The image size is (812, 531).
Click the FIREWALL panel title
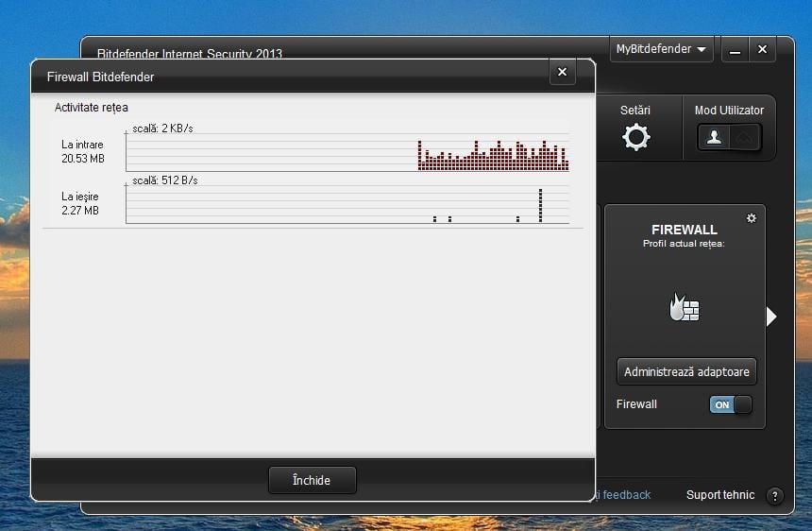coord(685,230)
